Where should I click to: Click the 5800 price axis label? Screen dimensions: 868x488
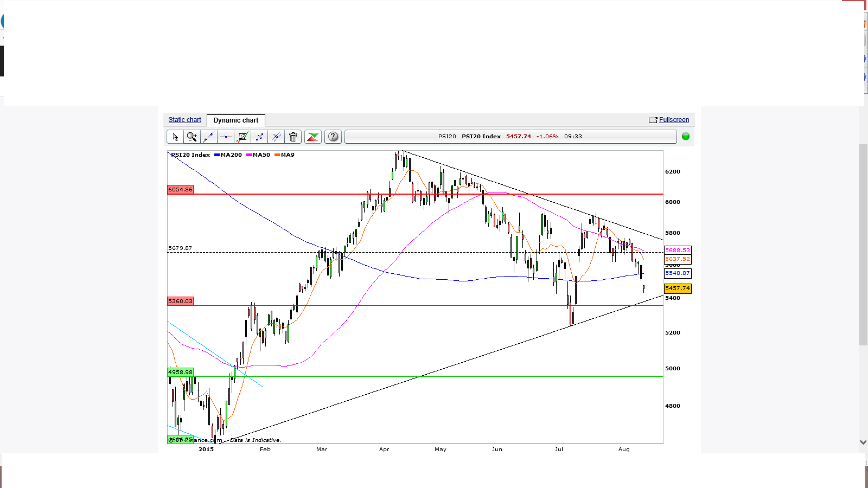[673, 233]
